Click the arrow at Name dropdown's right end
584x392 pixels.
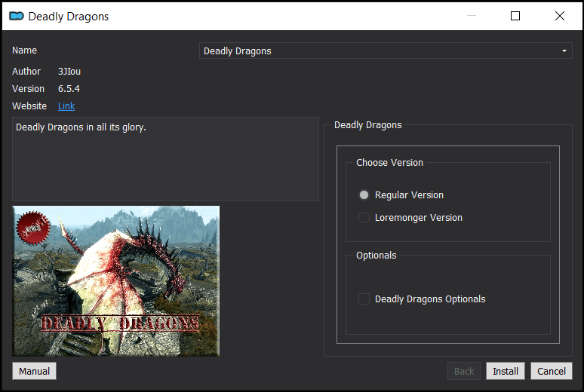point(564,51)
